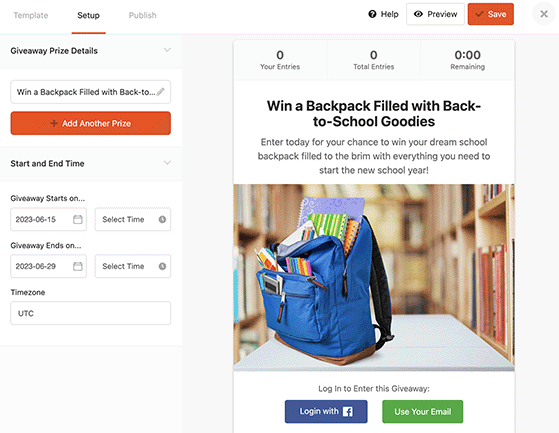559x433 pixels.
Task: Open the Preview with eye button
Action: pos(435,14)
